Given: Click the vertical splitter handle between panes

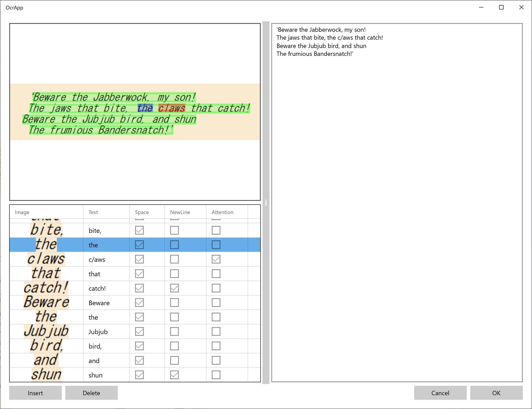Looking at the screenshot, I should pyautogui.click(x=266, y=203).
